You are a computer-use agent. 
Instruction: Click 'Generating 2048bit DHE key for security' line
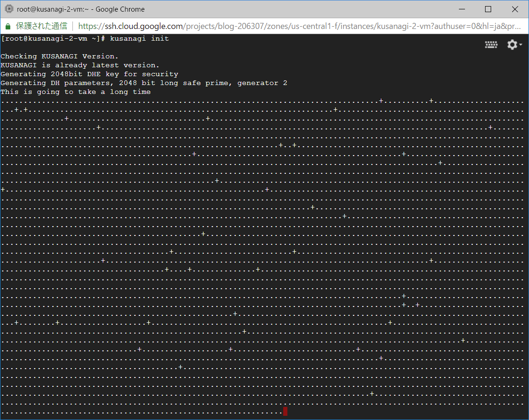click(89, 74)
